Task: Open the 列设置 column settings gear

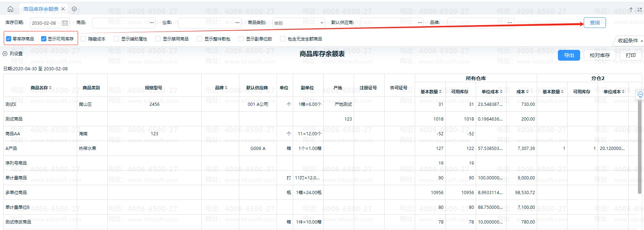Action: coord(5,53)
